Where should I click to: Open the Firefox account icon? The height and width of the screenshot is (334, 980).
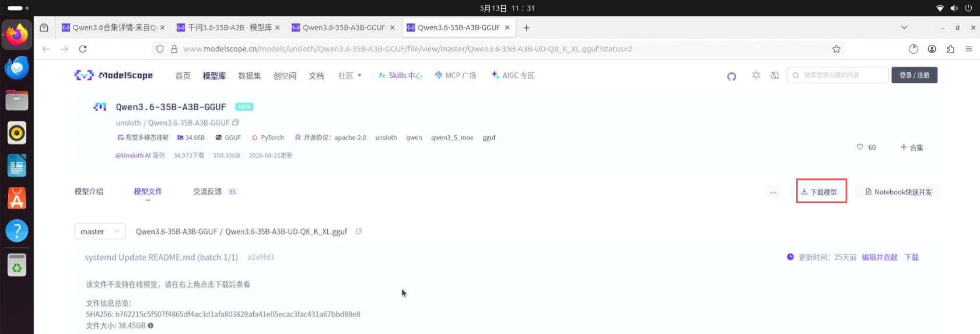click(932, 49)
